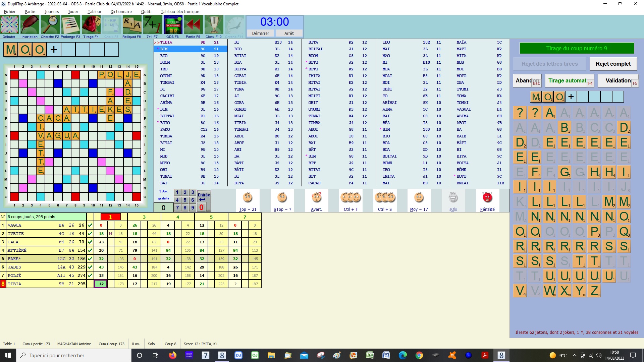Select the Top = 21 face icon
This screenshot has width=644, height=362.
click(248, 198)
